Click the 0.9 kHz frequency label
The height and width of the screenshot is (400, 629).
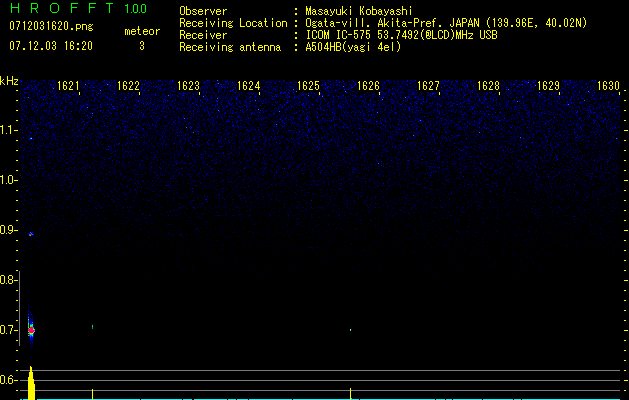[8, 230]
